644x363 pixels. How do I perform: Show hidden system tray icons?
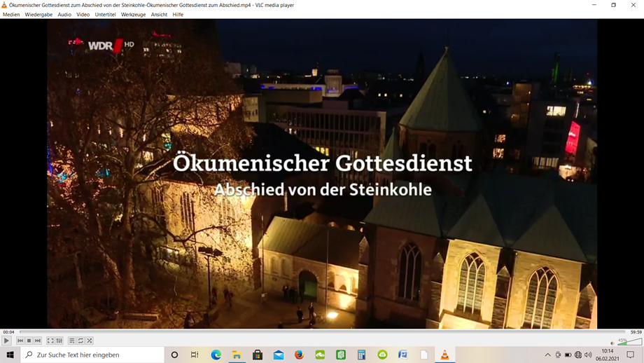coord(547,355)
